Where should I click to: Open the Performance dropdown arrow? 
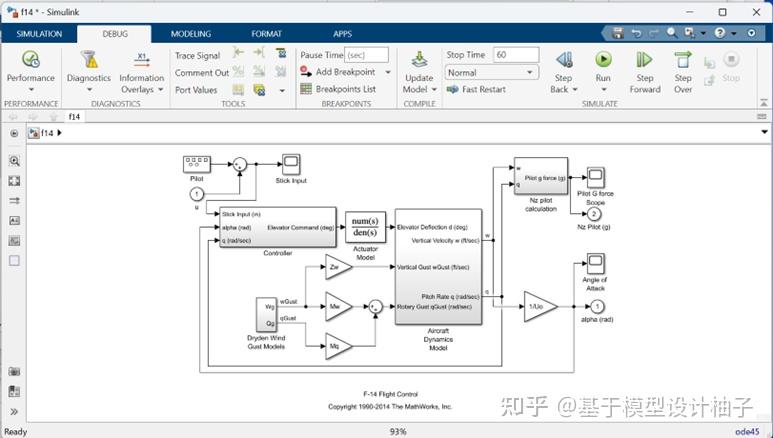point(31,89)
